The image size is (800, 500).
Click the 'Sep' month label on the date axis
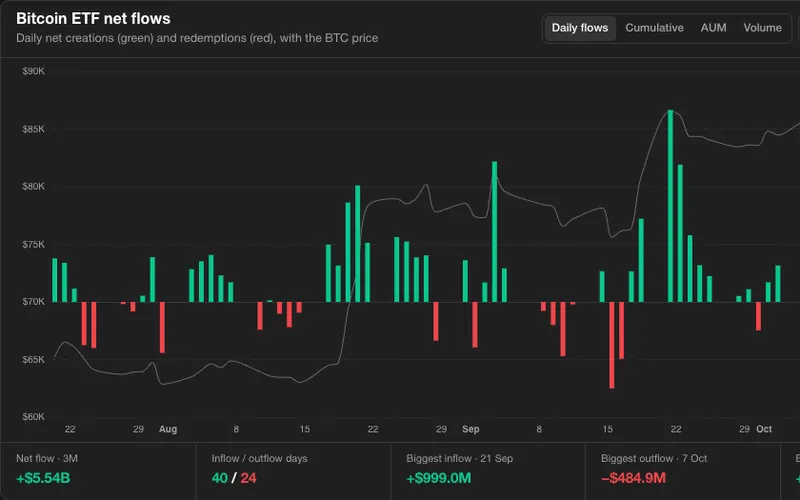[x=470, y=429]
